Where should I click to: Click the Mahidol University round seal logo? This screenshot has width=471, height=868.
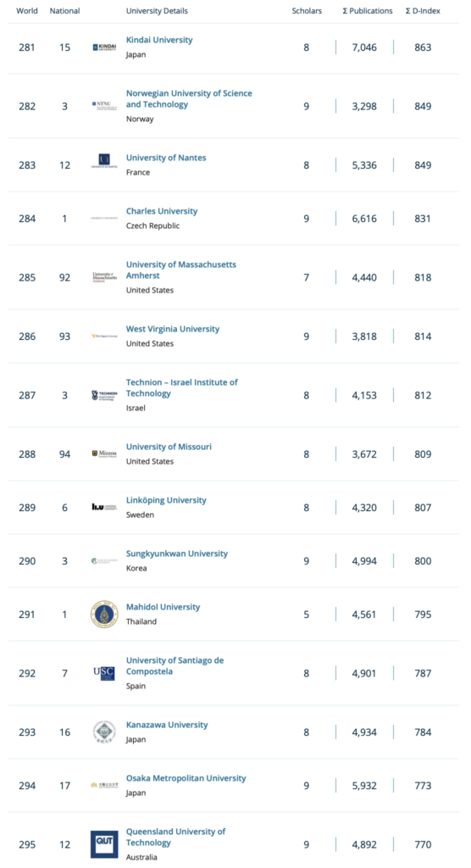[x=104, y=615]
